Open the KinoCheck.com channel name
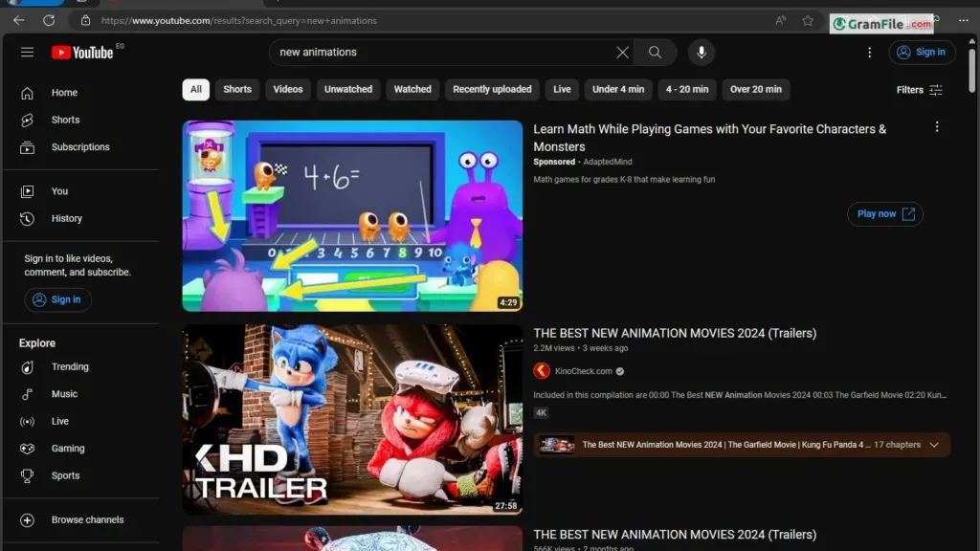 click(x=583, y=371)
